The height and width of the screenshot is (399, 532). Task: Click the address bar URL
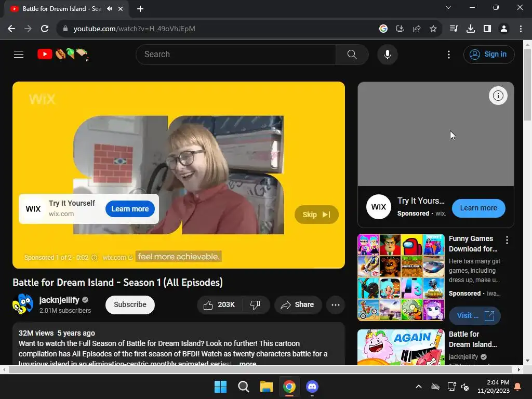click(x=134, y=29)
